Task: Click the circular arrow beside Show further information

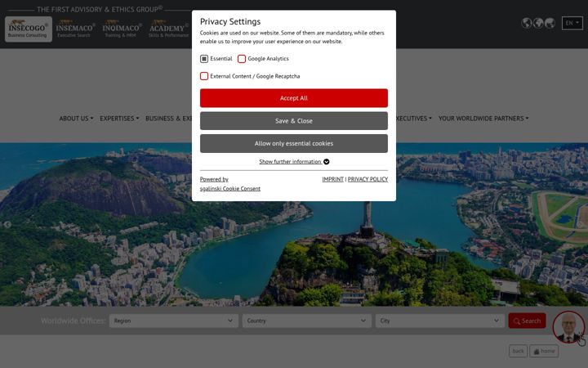Action: tap(326, 162)
